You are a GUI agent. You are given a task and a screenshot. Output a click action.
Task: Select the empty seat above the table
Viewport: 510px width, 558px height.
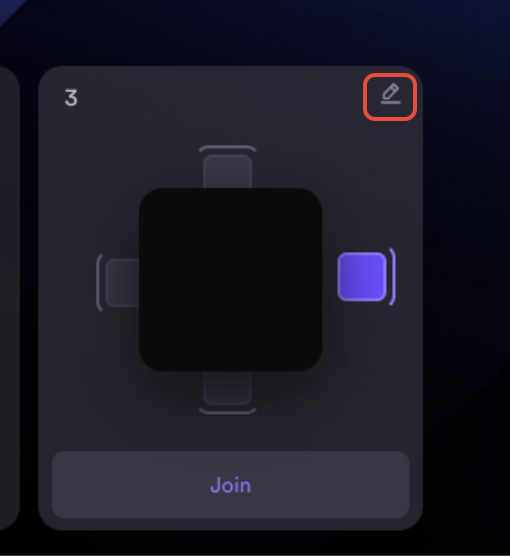pyautogui.click(x=227, y=171)
